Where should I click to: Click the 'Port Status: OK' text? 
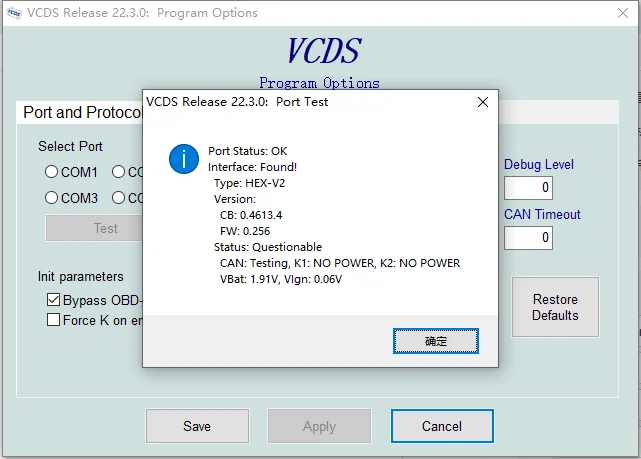click(x=247, y=151)
